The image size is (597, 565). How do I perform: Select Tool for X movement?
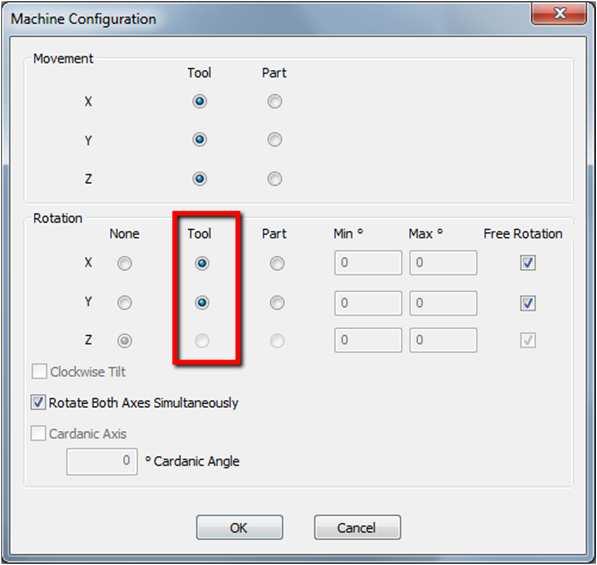point(200,102)
